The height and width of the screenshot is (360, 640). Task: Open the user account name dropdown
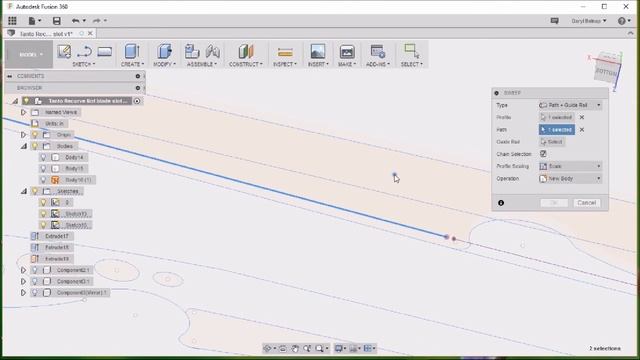(589, 21)
